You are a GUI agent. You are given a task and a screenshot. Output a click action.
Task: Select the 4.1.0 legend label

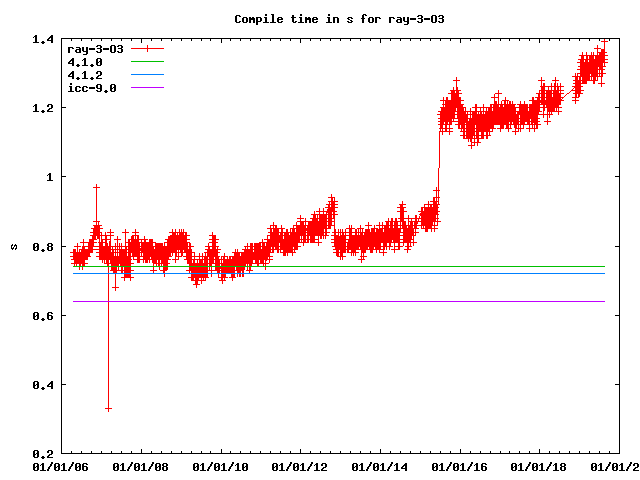click(84, 62)
